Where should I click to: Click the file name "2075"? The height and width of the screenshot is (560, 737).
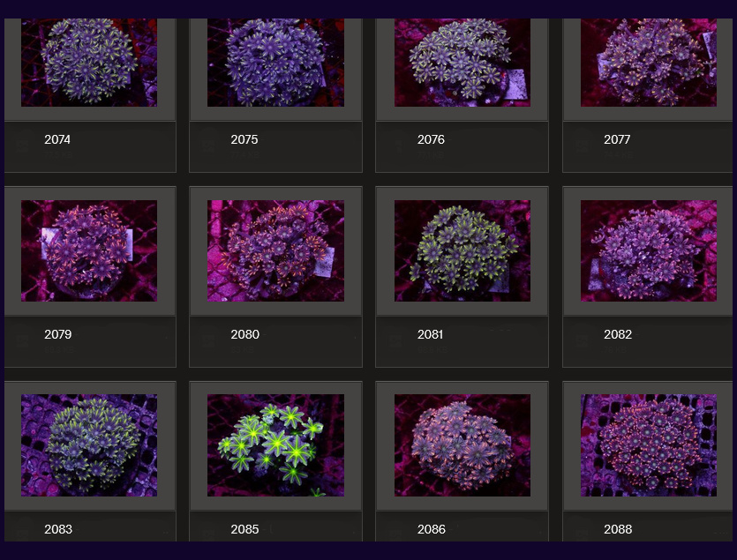click(244, 139)
